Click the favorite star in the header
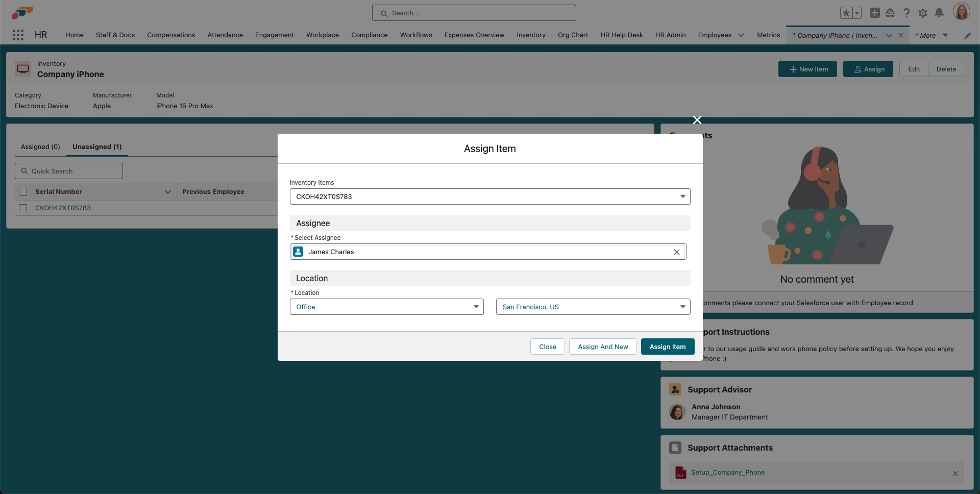 click(x=845, y=13)
